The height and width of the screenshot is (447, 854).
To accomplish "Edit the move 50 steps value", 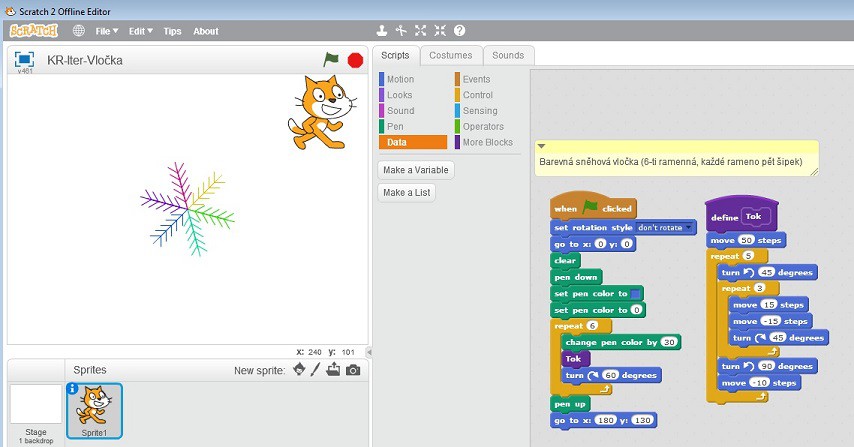I will tap(746, 240).
